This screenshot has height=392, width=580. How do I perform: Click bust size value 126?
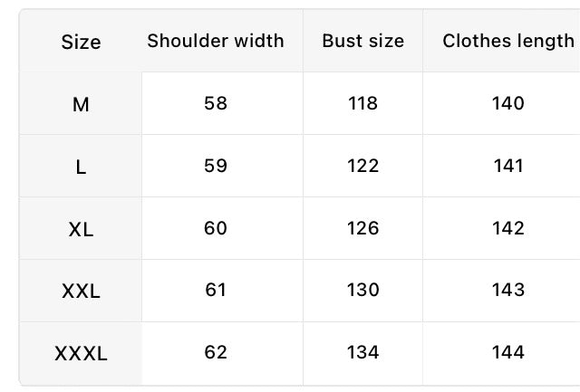pos(362,228)
